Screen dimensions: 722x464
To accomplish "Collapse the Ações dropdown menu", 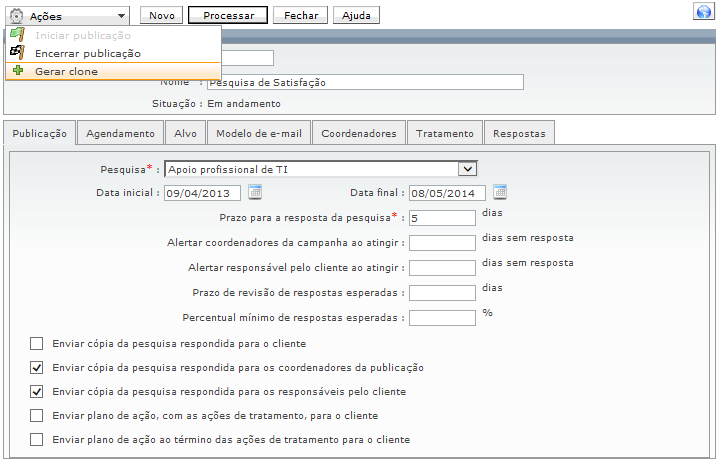I will tap(121, 16).
